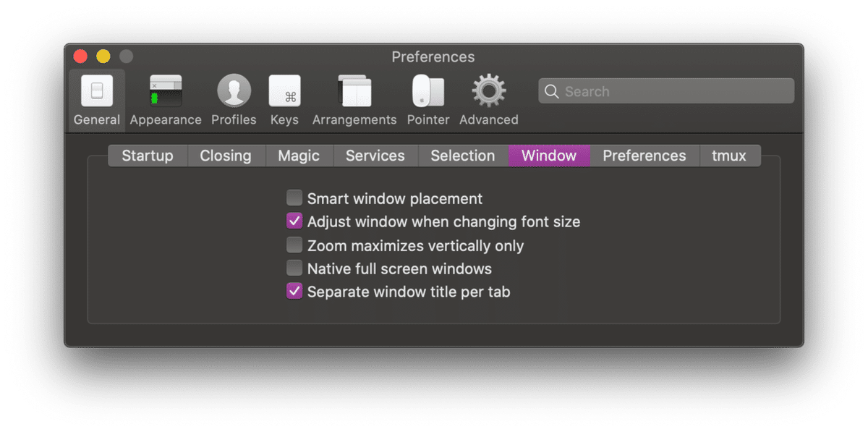The width and height of the screenshot is (868, 432).
Task: Open the Appearance preferences pane
Action: tap(166, 100)
